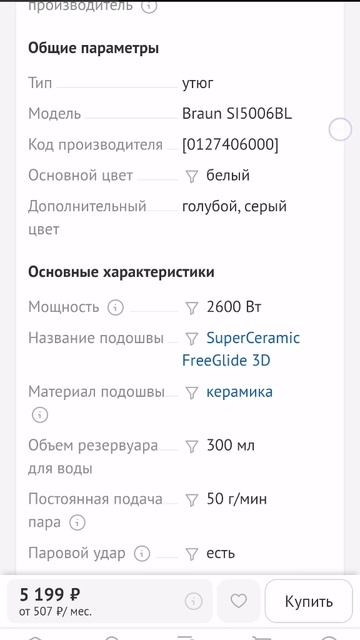Open the керамика link

pos(240,392)
